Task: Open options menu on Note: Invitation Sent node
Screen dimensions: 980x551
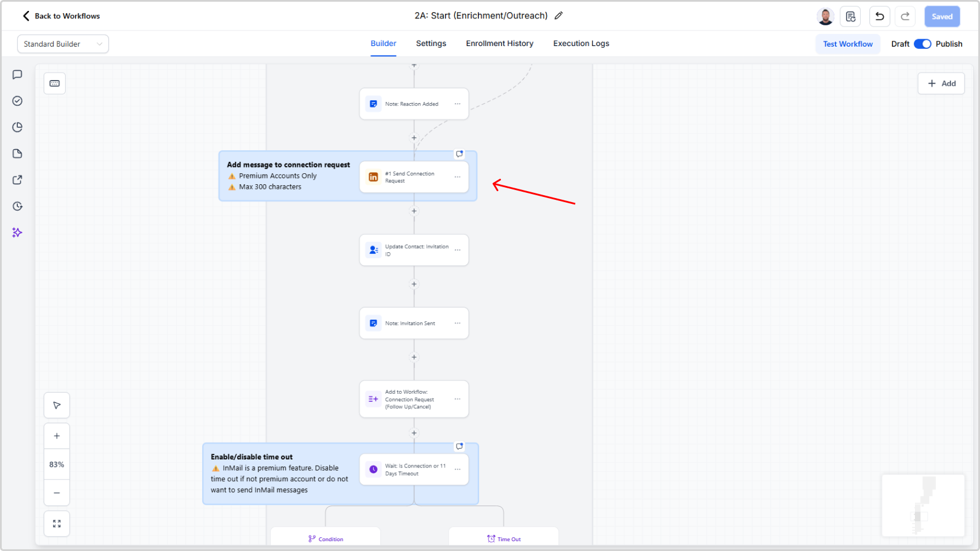Action: coord(458,323)
